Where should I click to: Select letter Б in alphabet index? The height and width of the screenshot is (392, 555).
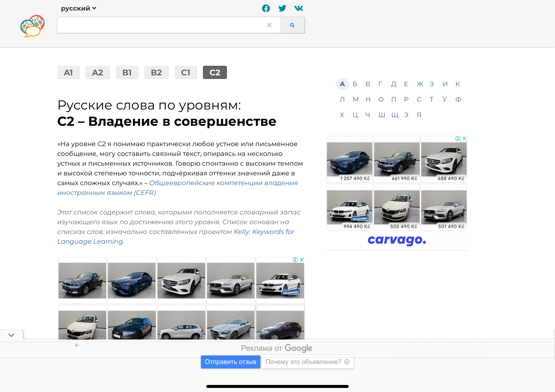[355, 84]
